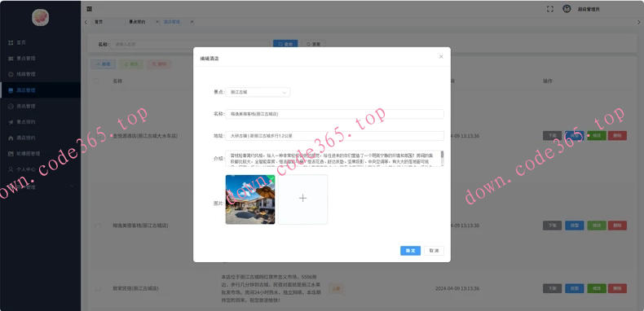Close the 酒店管理 tab
Image resolution: width=644 pixels, height=311 pixels.
click(x=192, y=22)
